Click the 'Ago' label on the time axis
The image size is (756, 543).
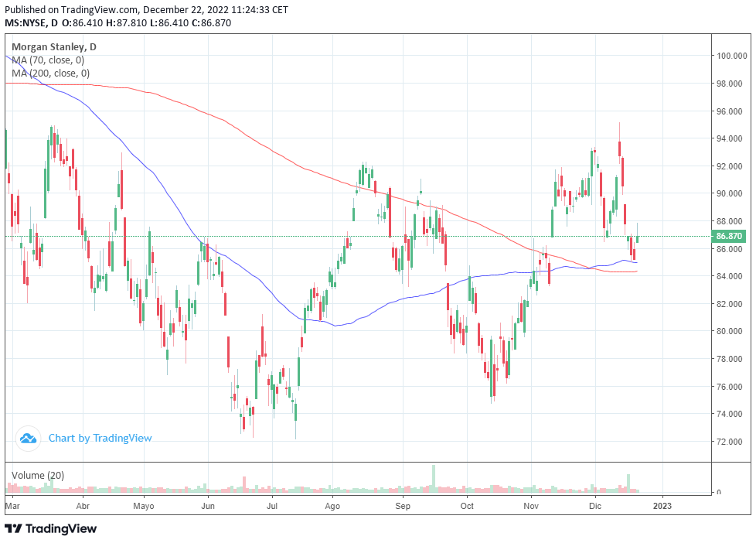(x=332, y=506)
